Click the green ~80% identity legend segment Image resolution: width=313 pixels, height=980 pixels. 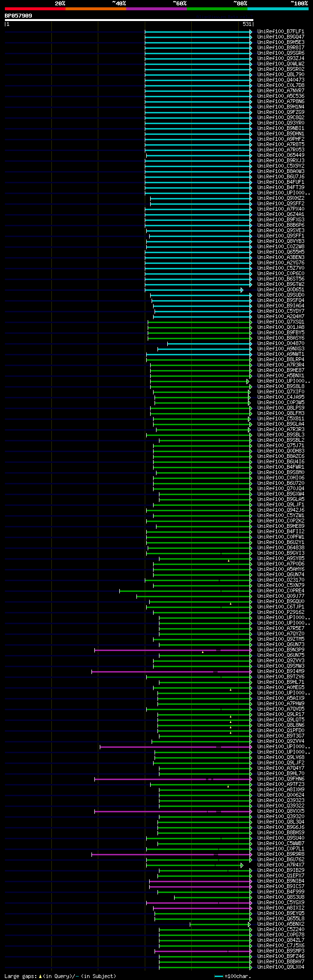coord(217,9)
